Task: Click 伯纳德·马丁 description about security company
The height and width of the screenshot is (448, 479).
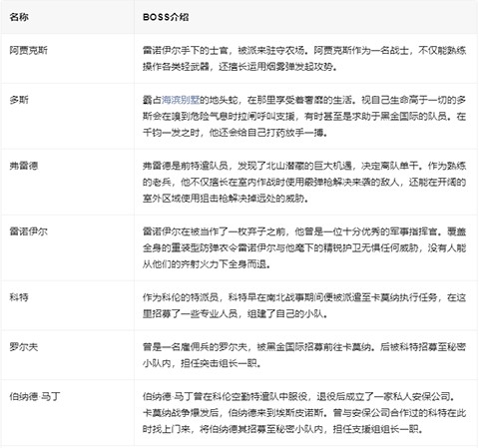Action: click(304, 413)
